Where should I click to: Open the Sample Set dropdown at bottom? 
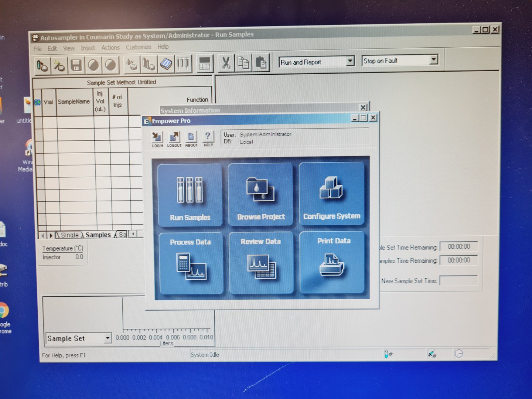108,338
